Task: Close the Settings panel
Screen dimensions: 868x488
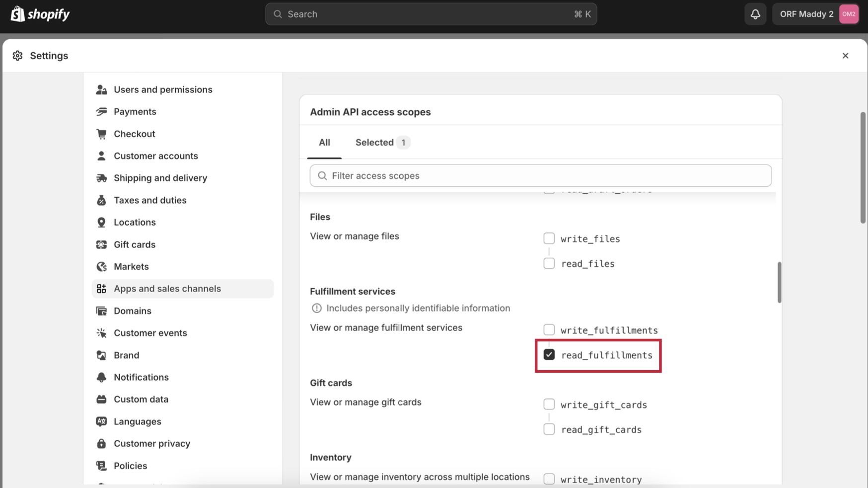Action: click(845, 56)
